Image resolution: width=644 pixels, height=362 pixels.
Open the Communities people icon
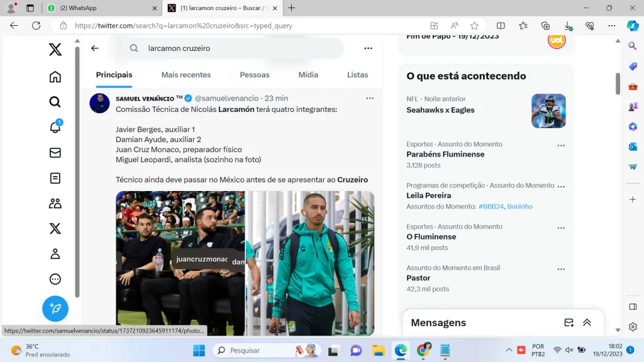(x=55, y=203)
